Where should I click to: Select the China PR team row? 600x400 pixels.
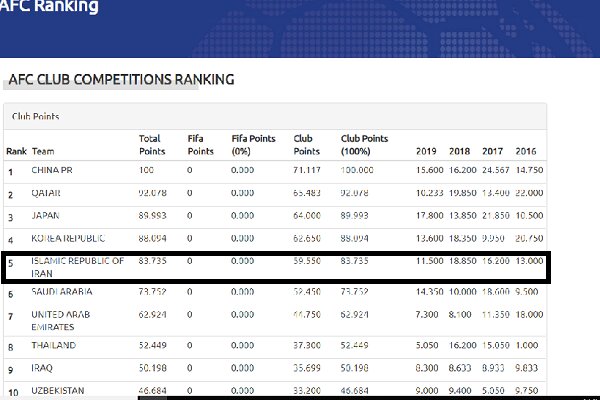[x=53, y=172]
